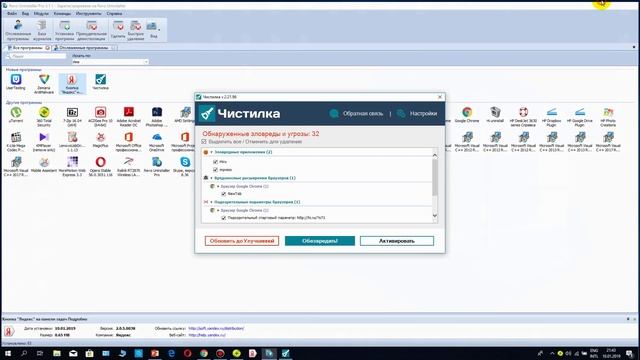This screenshot has height=360, width=640.
Task: Select HP DeskJet 3630 series Справка icon
Action: click(523, 116)
